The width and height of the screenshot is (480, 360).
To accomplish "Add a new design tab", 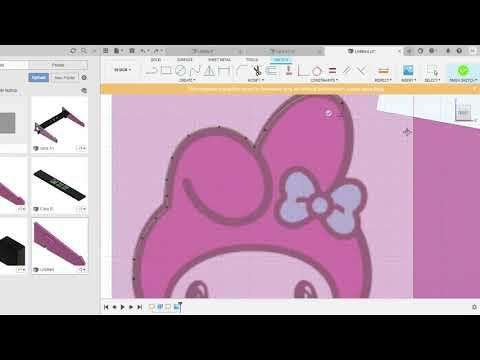I will pos(409,51).
